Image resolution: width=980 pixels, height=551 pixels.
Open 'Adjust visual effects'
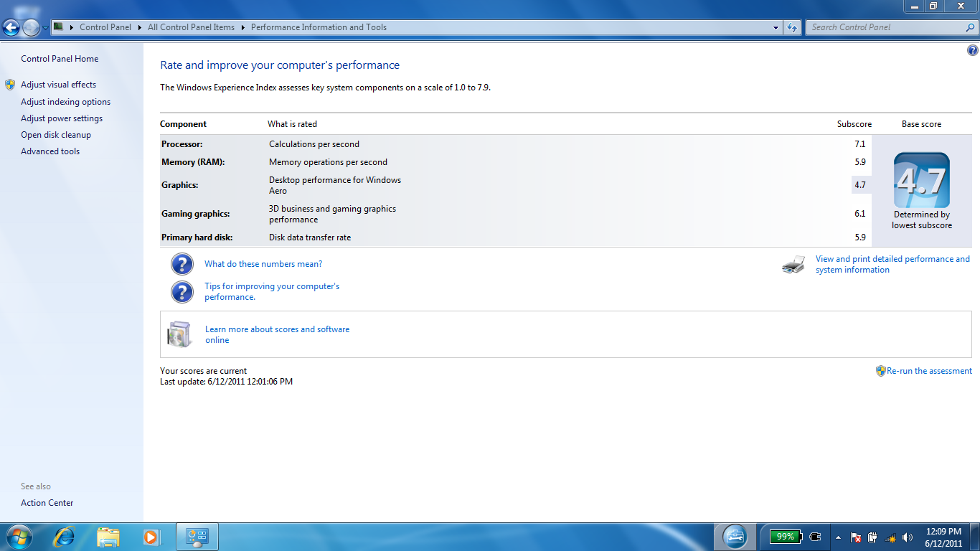pyautogui.click(x=58, y=85)
